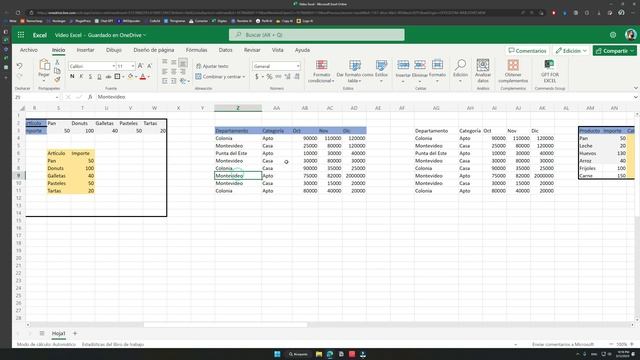Click the Estilos de celda icon

point(381,65)
